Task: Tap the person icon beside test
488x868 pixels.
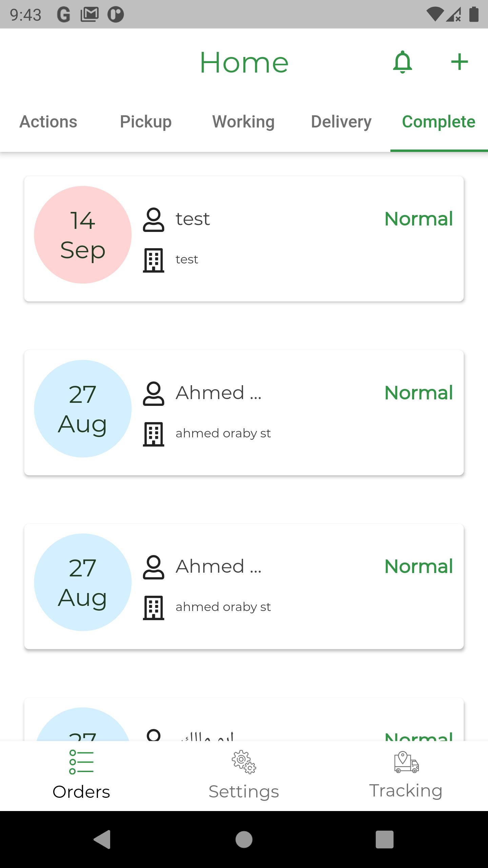Action: pos(154,220)
